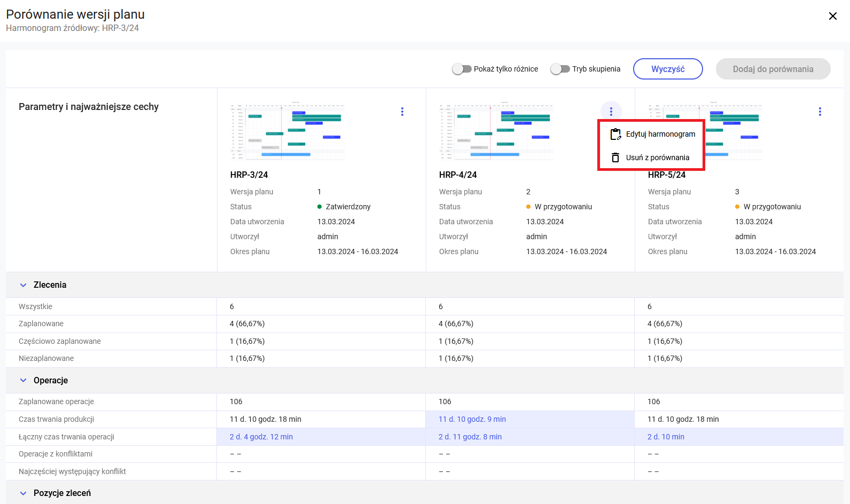Choose 'Usuń z porównania' from menu
The image size is (850, 504).
(657, 157)
